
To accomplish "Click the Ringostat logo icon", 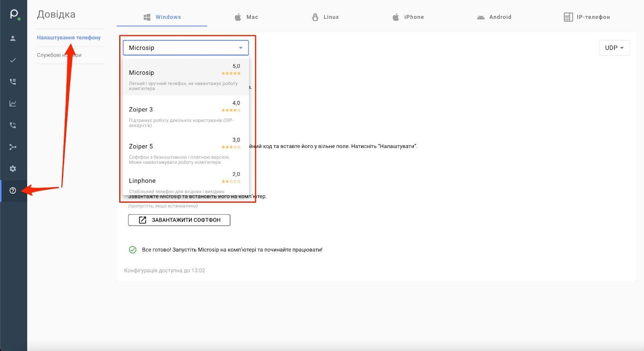I will pos(14,15).
